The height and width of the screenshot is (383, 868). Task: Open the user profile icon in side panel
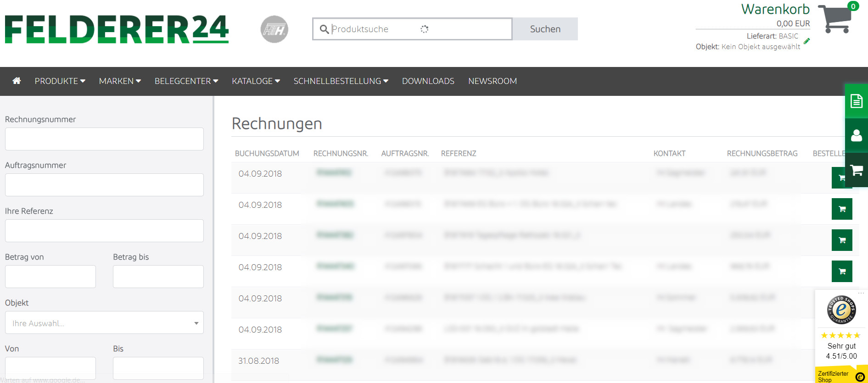[x=857, y=135]
